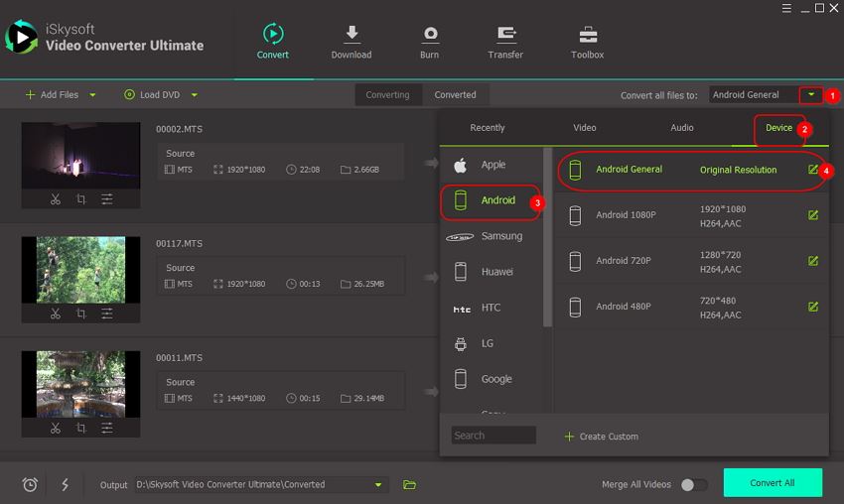Select Samsung device category
Image resolution: width=844 pixels, height=504 pixels.
[x=491, y=236]
